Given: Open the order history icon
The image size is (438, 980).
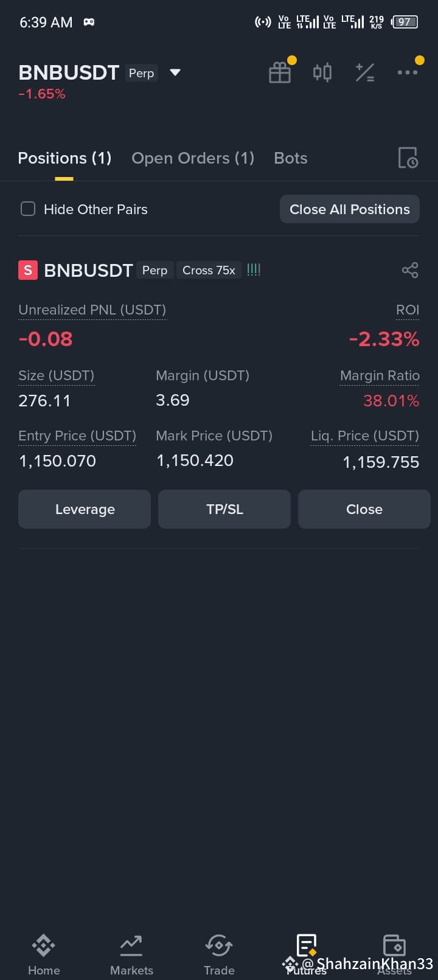Looking at the screenshot, I should 408,158.
